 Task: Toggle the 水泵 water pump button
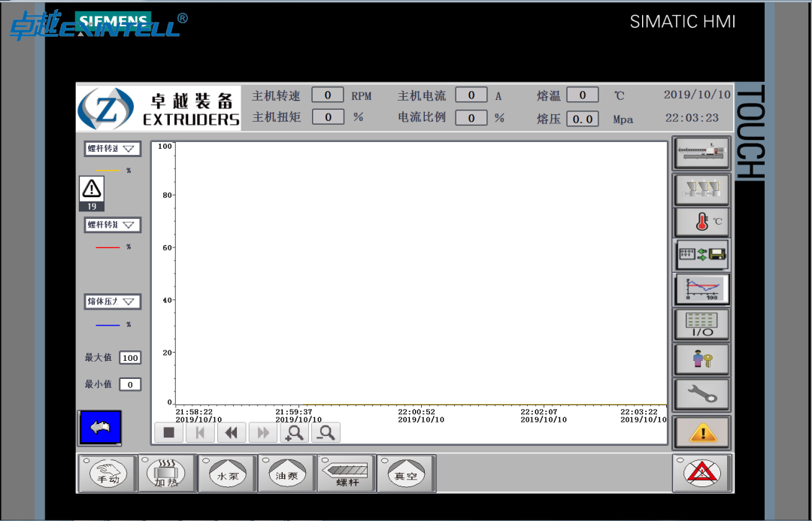[x=227, y=474]
